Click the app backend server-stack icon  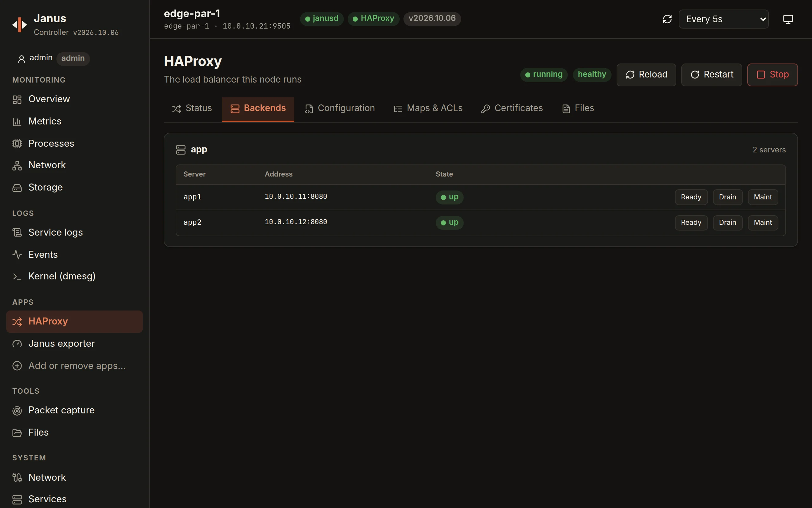coord(180,150)
